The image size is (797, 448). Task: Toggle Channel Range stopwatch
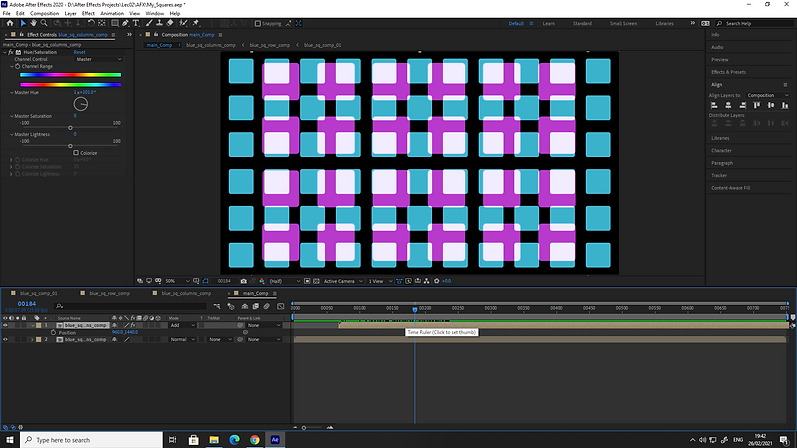pyautogui.click(x=18, y=66)
